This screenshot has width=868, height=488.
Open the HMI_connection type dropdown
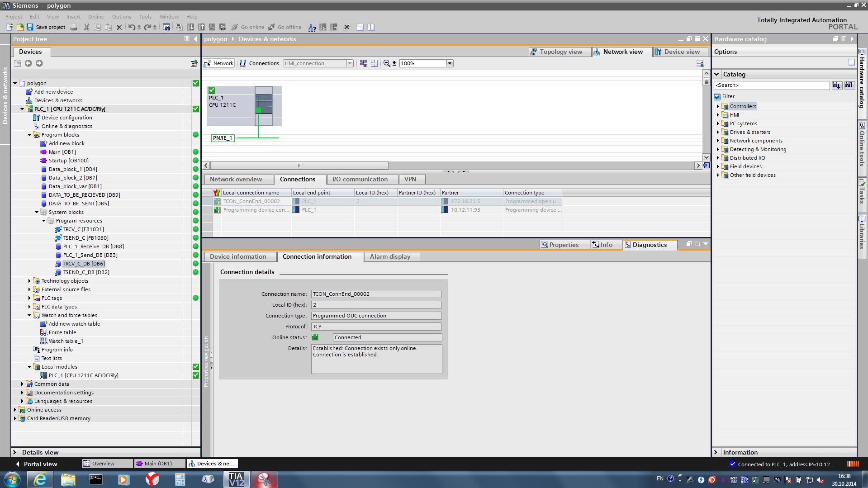coord(350,63)
